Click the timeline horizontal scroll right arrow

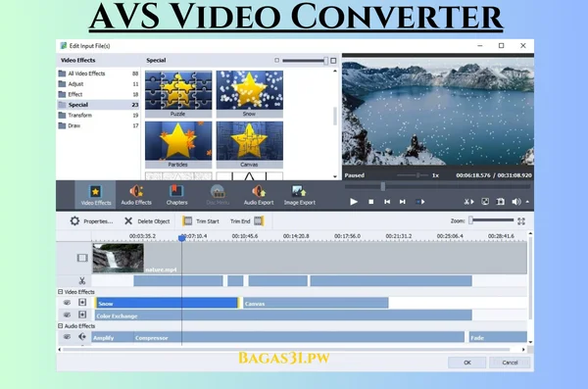523,350
